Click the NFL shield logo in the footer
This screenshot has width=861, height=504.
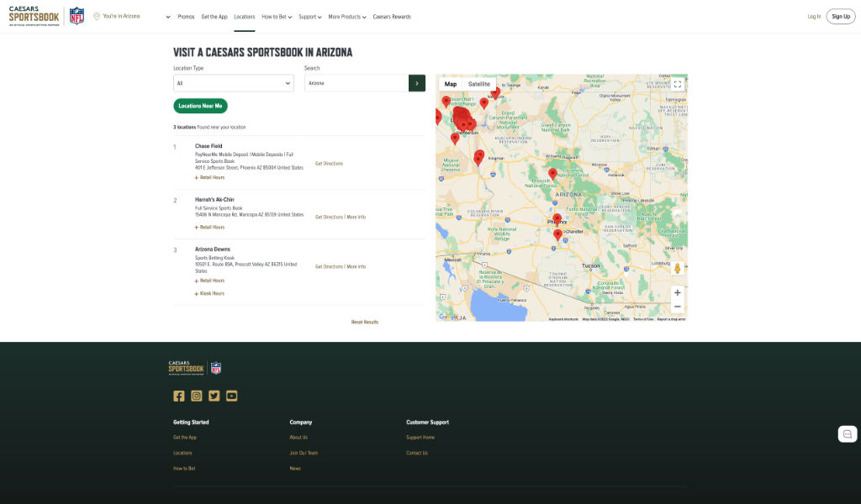tap(216, 368)
